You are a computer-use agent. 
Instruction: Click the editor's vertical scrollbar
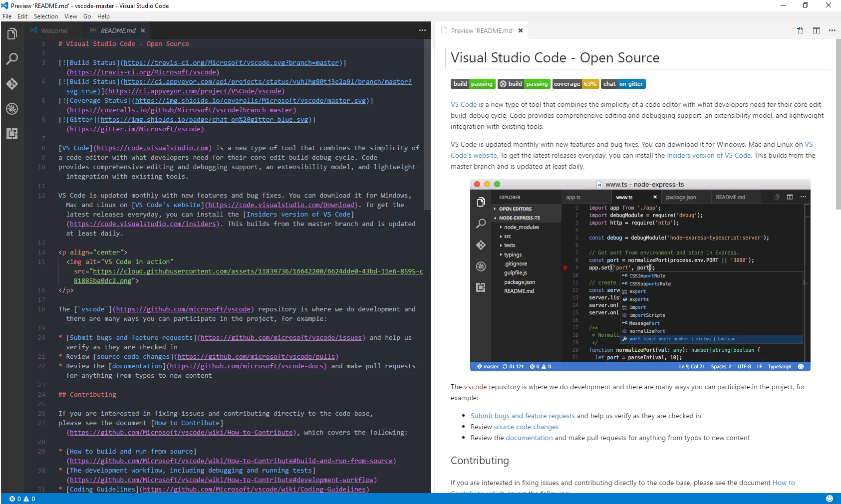427,125
